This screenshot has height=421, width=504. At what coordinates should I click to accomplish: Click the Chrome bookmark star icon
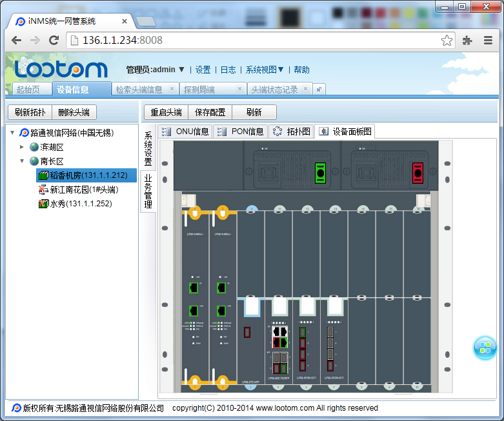pyautogui.click(x=447, y=41)
